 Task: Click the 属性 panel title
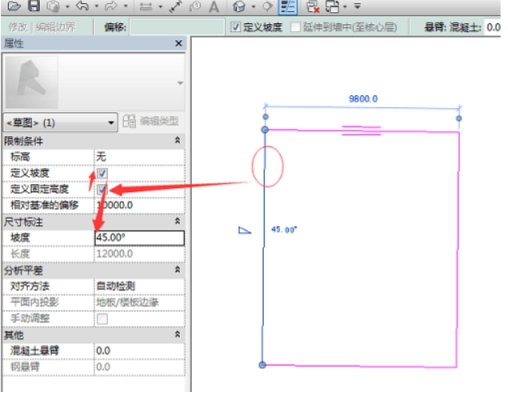pyautogui.click(x=14, y=43)
